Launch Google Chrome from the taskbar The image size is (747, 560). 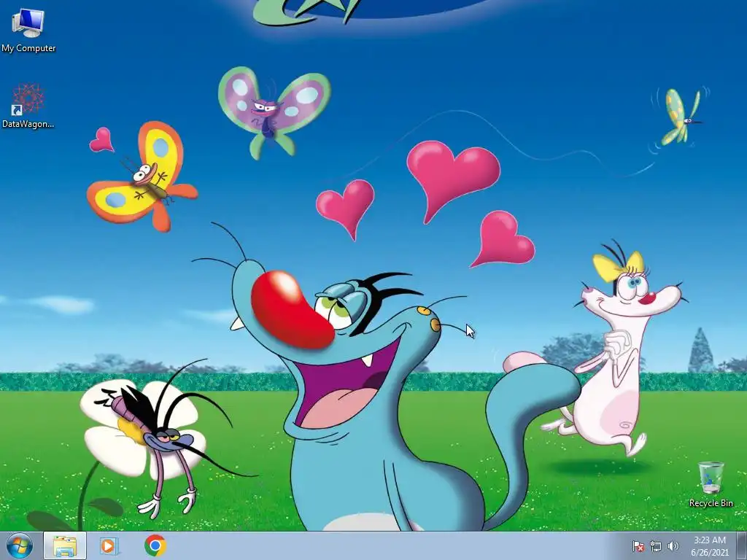click(x=155, y=545)
